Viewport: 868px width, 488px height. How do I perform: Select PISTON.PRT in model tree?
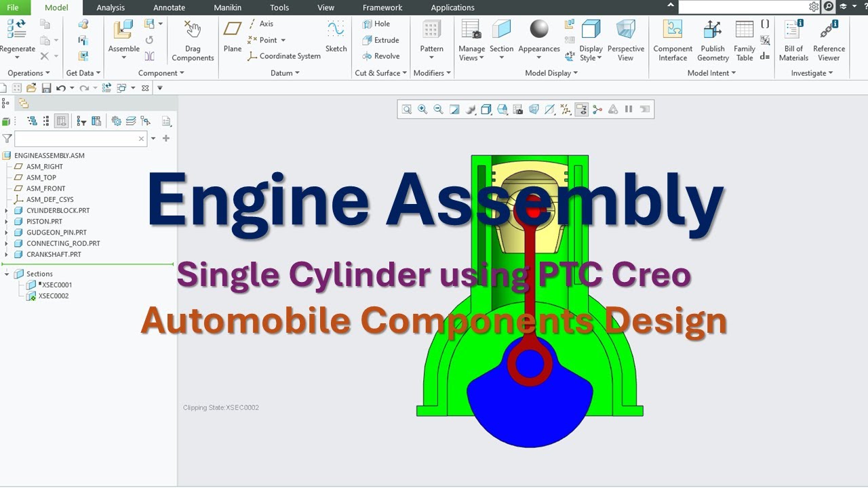click(44, 222)
